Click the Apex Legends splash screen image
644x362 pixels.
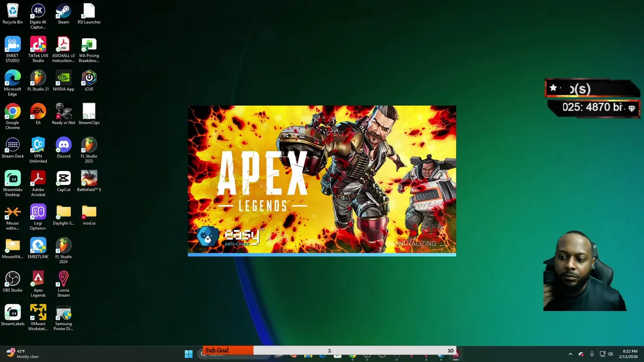[322, 180]
